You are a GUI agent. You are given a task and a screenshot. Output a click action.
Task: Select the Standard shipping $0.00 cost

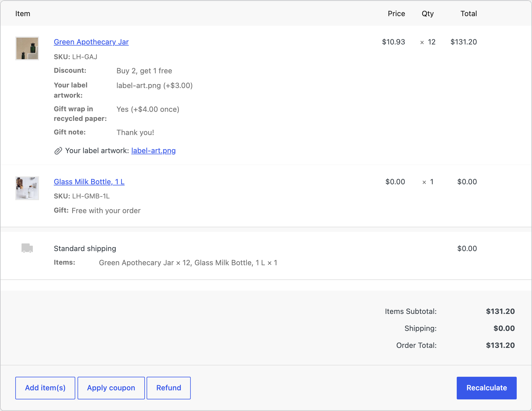[x=467, y=249]
